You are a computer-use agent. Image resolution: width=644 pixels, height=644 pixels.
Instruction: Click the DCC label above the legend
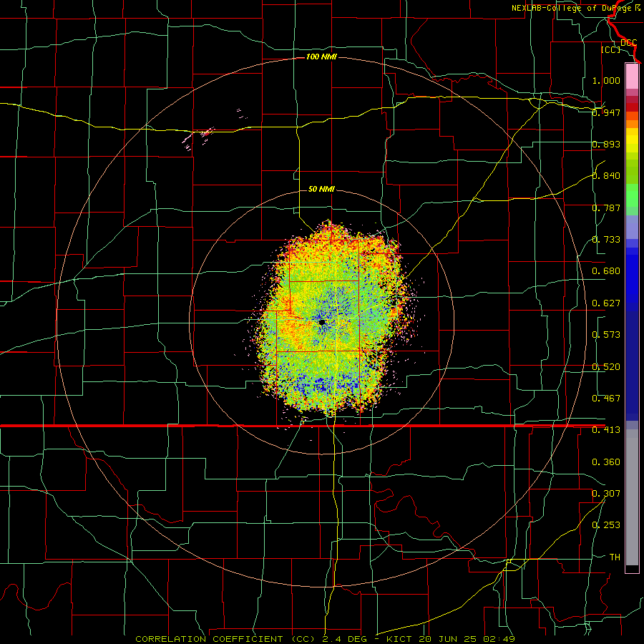tap(628, 43)
